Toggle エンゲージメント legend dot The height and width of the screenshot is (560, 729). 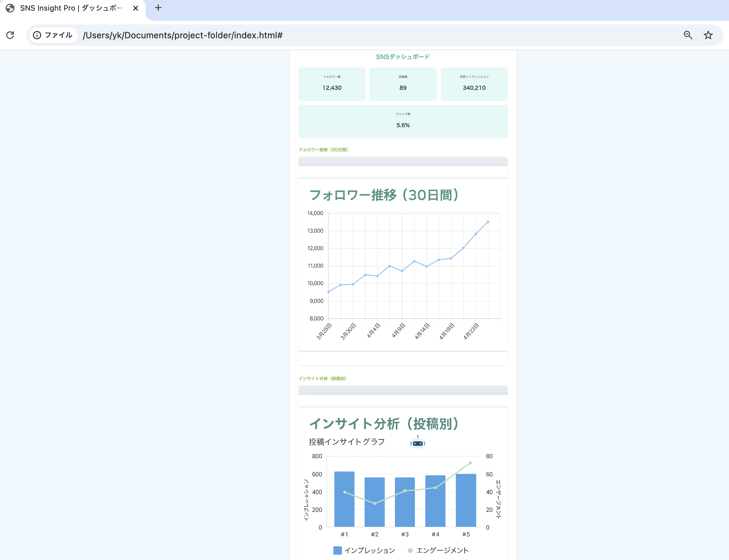(x=410, y=550)
